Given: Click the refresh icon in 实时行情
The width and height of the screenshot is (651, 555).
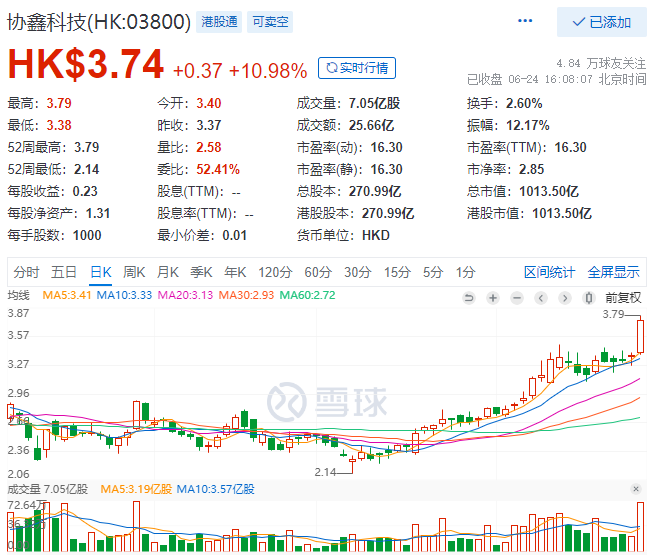Looking at the screenshot, I should point(330,68).
